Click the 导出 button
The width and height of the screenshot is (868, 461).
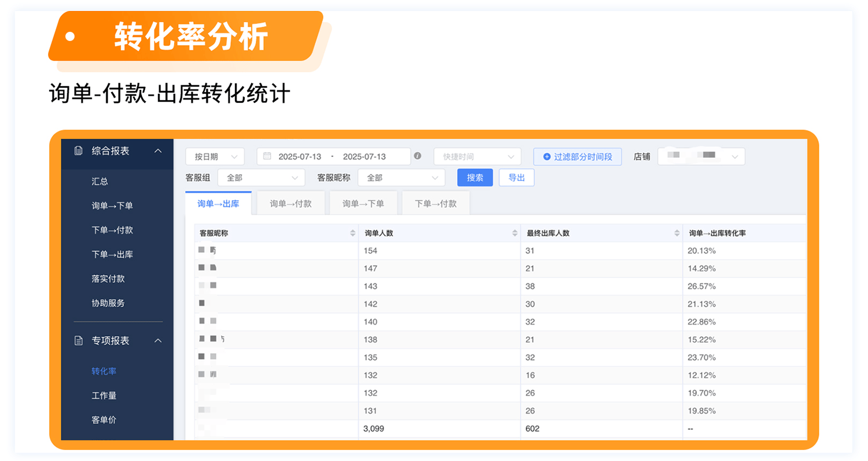pyautogui.click(x=516, y=178)
